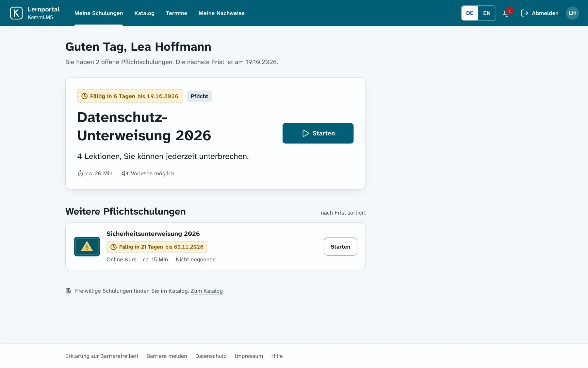Start the Sicherheitsunterweisung 2026 course

[340, 247]
